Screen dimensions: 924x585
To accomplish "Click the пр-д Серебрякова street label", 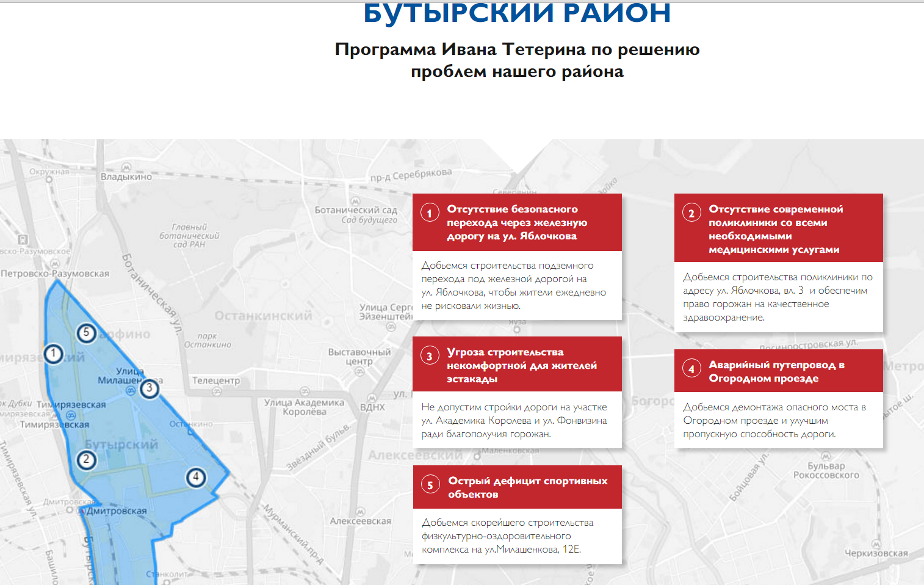I will point(411,175).
